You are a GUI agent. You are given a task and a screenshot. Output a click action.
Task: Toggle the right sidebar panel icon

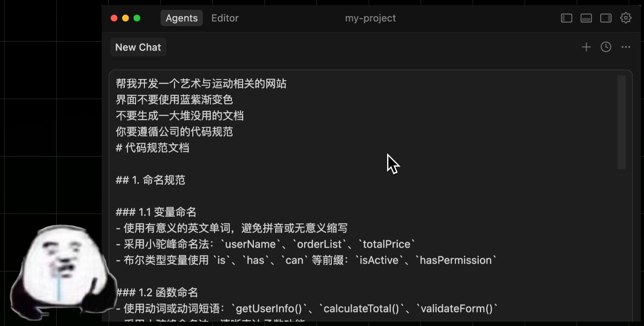coord(606,18)
